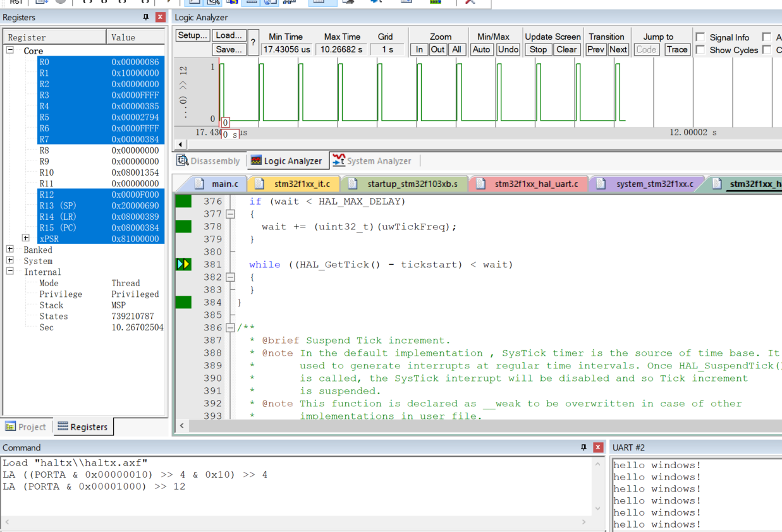This screenshot has width=782, height=532.
Task: Click the Logic Analyzer help question mark
Action: (253, 43)
